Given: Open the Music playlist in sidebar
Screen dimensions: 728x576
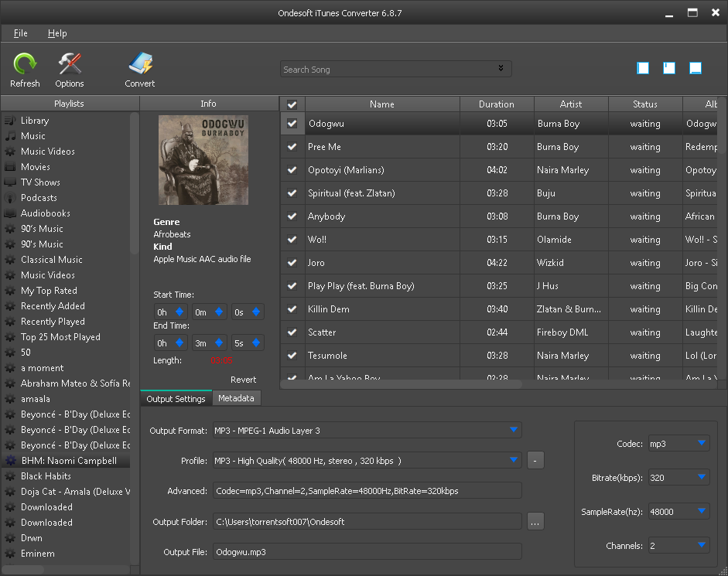Looking at the screenshot, I should coord(33,136).
